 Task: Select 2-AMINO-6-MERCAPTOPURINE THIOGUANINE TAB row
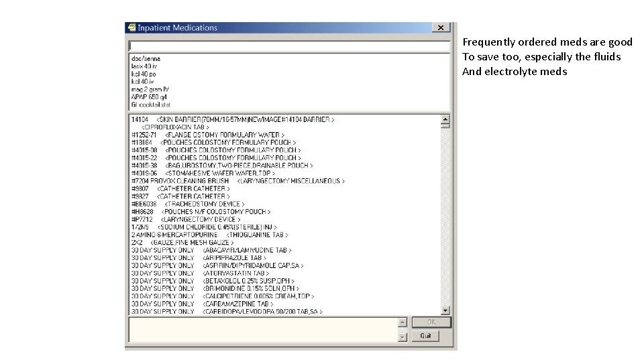click(210, 235)
